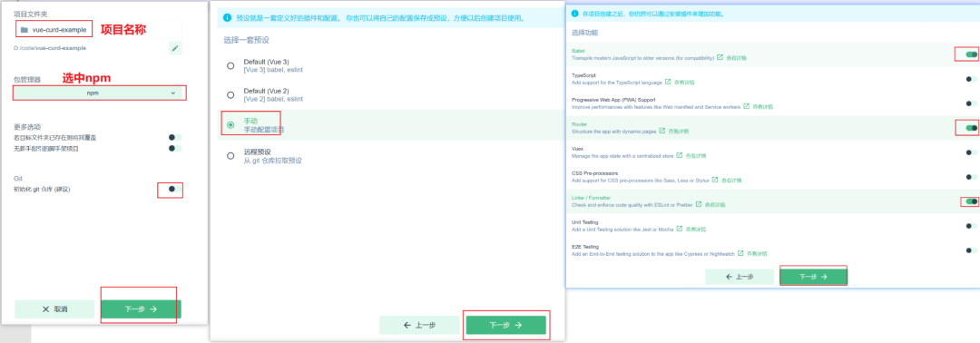This screenshot has height=343, width=980.
Task: Select the Default (Vue 3) preset
Action: (x=230, y=65)
